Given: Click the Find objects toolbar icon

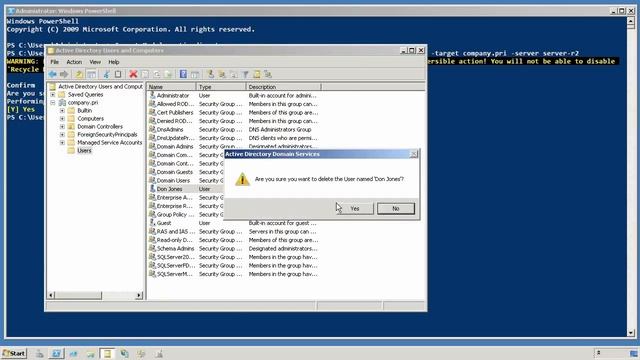Looking at the screenshot, I should click(256, 74).
